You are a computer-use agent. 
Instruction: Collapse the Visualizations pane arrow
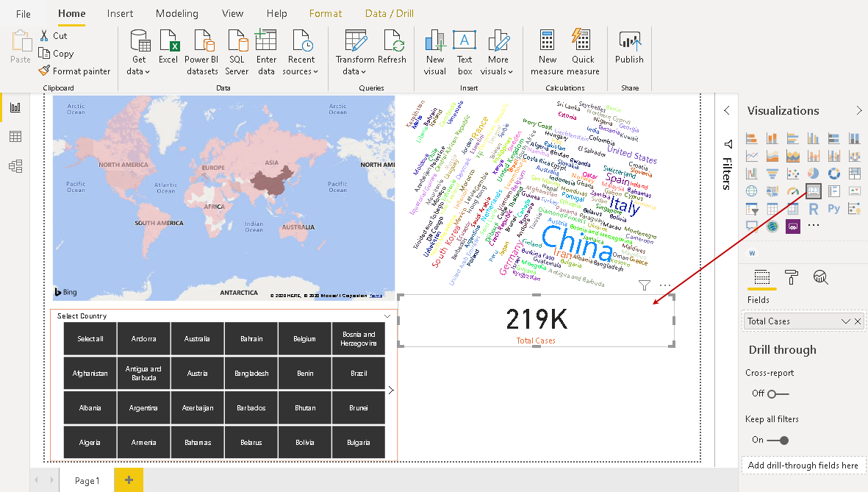(x=858, y=110)
